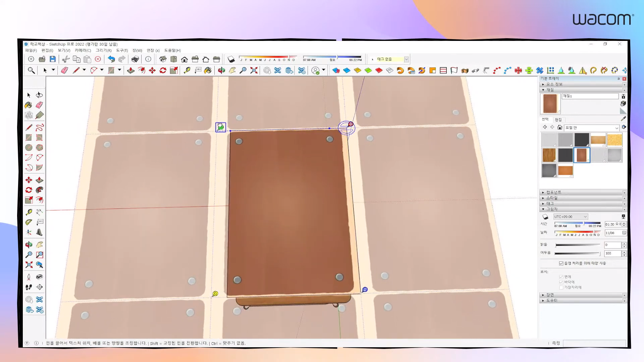Select the Tape Measure tool

(x=29, y=212)
